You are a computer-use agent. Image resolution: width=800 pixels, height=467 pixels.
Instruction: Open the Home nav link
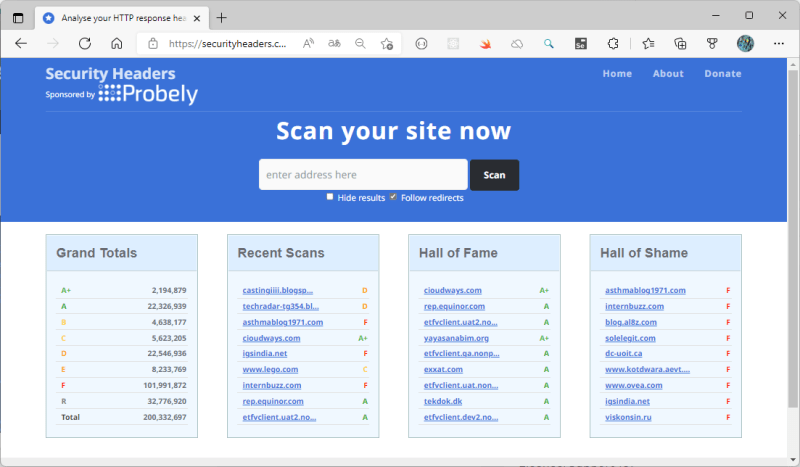(x=617, y=73)
